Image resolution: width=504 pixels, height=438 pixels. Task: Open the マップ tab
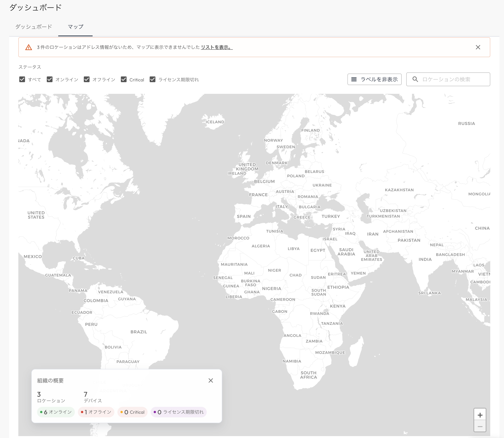[75, 27]
